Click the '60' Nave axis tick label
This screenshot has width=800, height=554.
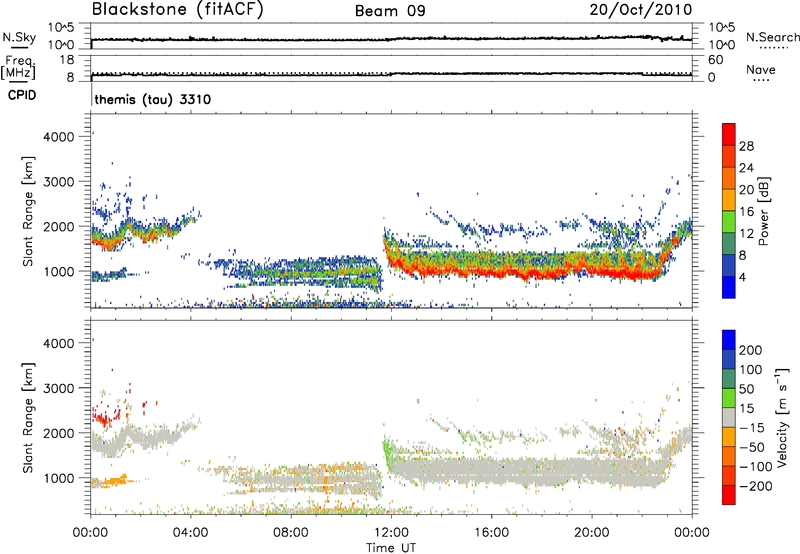tap(715, 60)
